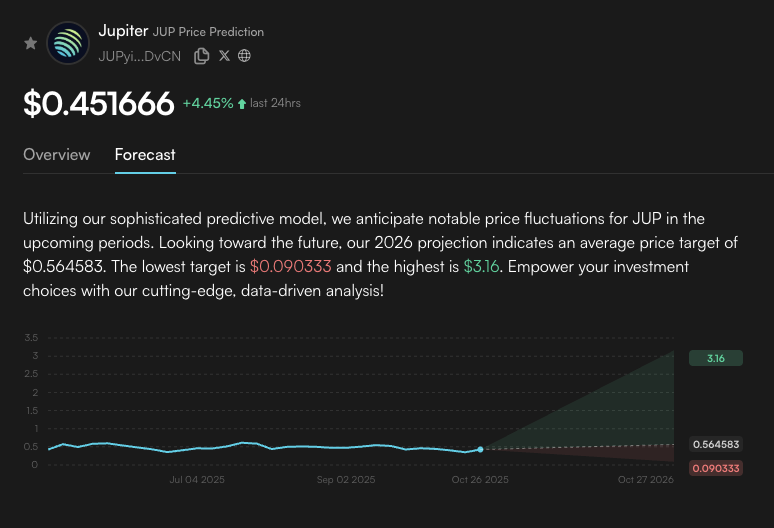
Task: Click the $0.451666 current price
Action: 99,103
